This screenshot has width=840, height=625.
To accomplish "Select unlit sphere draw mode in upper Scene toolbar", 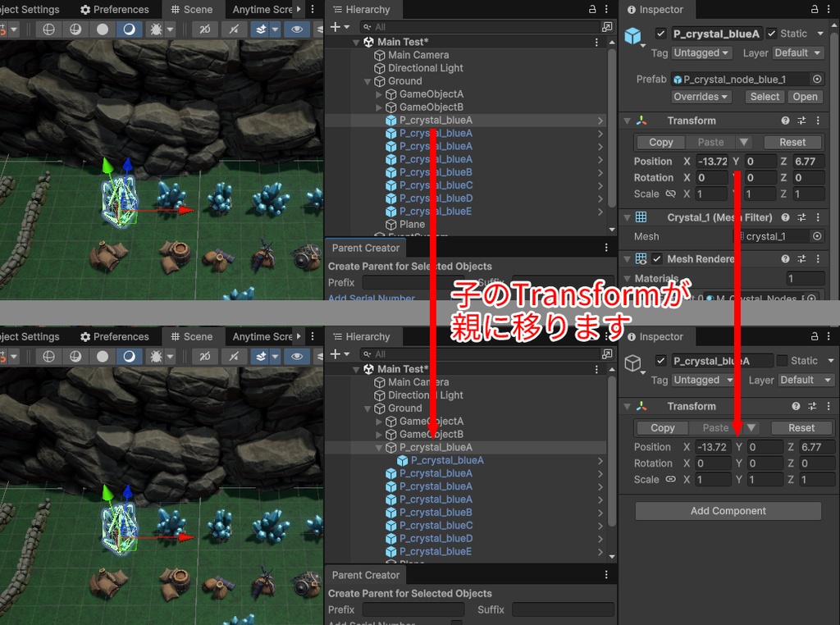I will [x=103, y=30].
